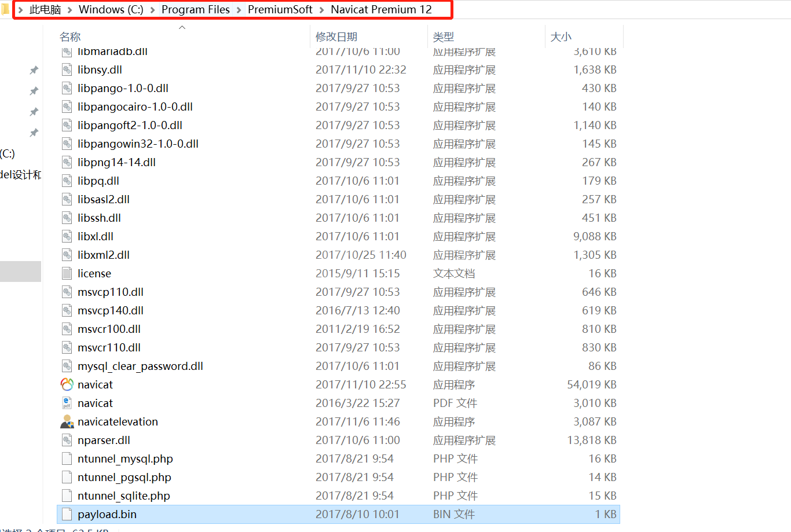
Task: Select the navicatelevation file name
Action: [x=118, y=421]
